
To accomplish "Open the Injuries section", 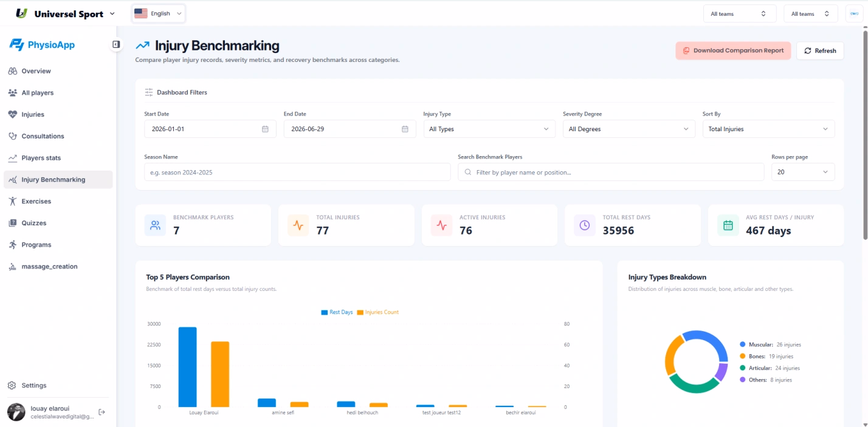I will pos(58,114).
